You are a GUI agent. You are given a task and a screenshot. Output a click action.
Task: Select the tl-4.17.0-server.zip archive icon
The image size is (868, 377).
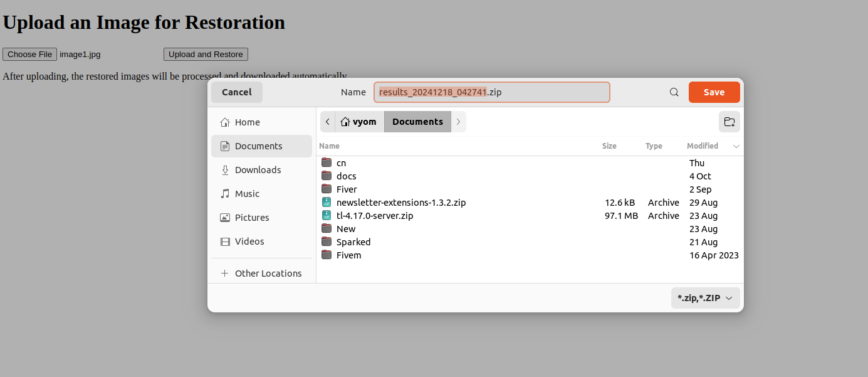click(x=327, y=216)
